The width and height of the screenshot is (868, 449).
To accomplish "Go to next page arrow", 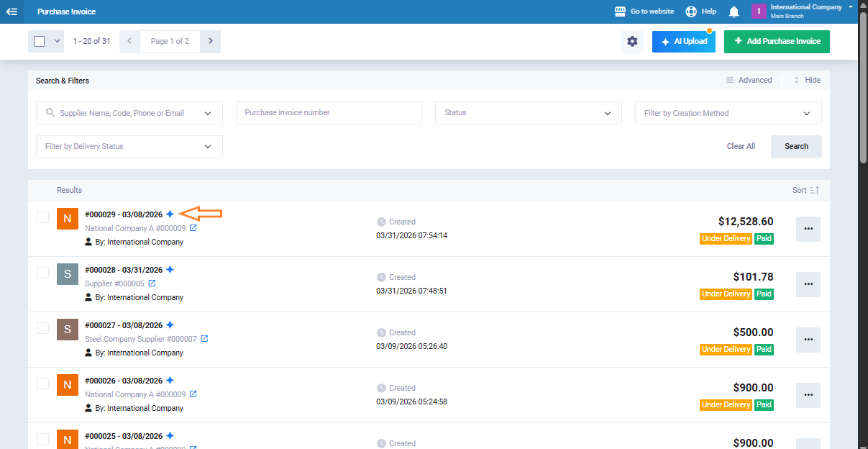I will pyautogui.click(x=210, y=42).
